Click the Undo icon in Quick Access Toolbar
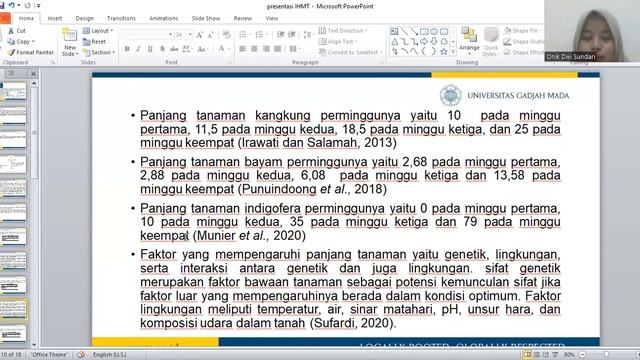Image resolution: width=640 pixels, height=360 pixels. [12, 5]
